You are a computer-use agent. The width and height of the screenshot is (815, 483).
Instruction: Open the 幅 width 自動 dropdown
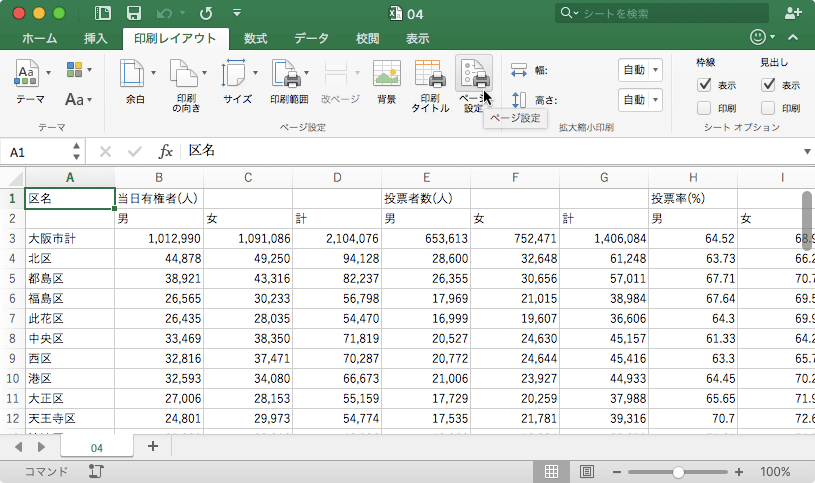640,70
